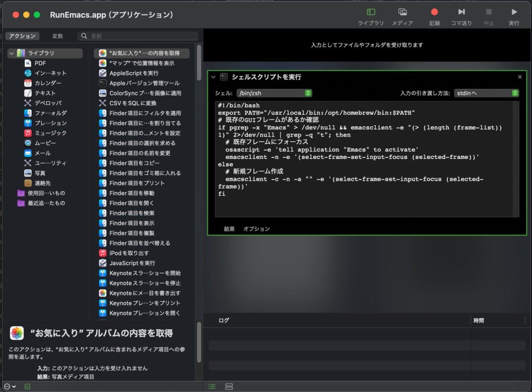
Task: Select PDF category in library
Action: click(40, 63)
